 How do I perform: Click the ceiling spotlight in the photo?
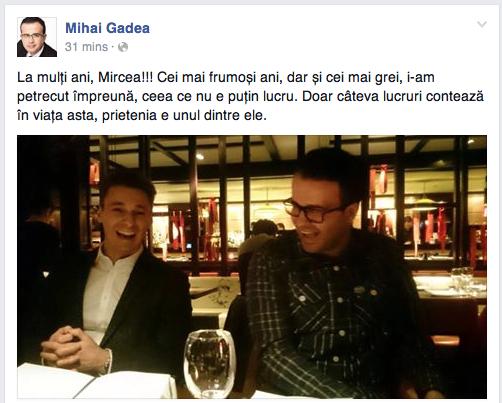point(200,156)
